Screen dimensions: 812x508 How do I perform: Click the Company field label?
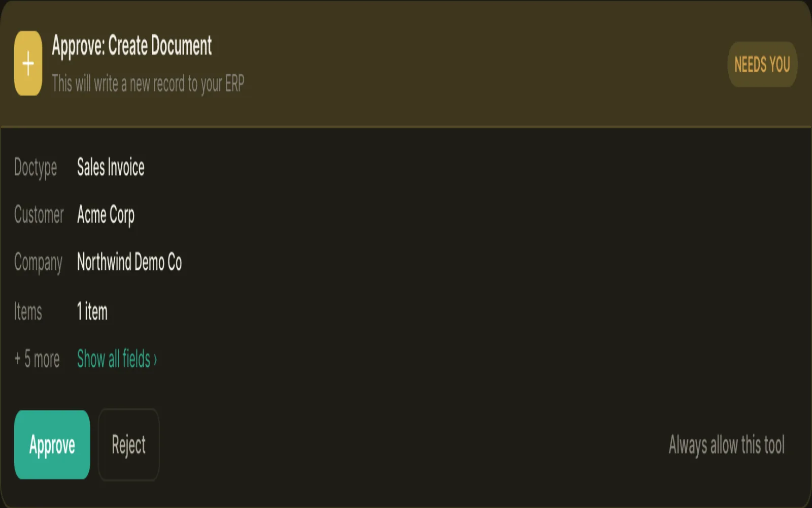pyautogui.click(x=38, y=263)
